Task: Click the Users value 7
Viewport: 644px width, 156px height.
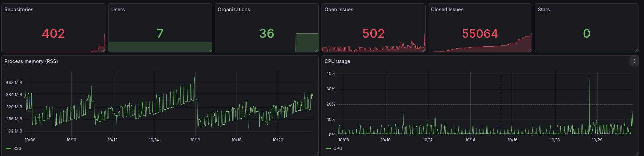Action: point(160,33)
